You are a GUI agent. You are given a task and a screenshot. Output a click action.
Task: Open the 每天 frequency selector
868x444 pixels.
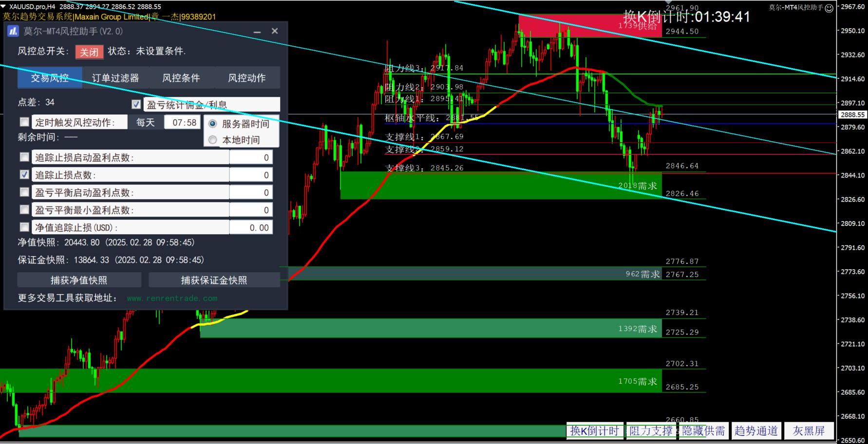(x=145, y=122)
